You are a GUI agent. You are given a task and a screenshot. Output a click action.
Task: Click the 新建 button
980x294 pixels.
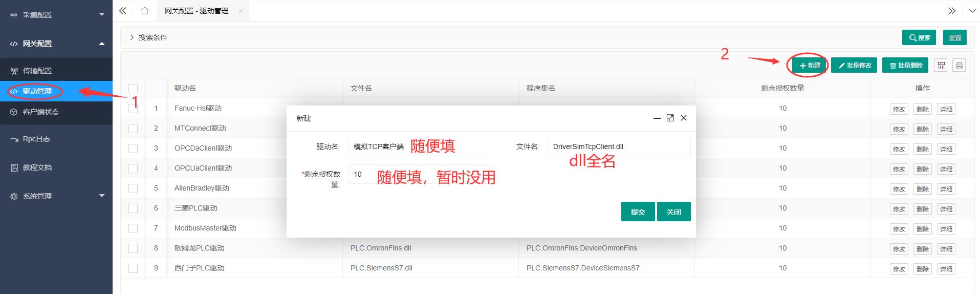point(809,65)
